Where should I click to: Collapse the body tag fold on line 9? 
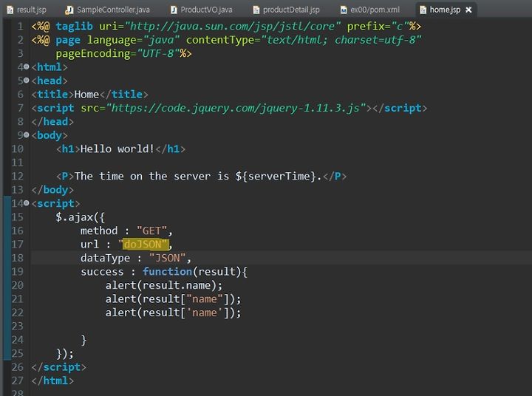(x=27, y=135)
